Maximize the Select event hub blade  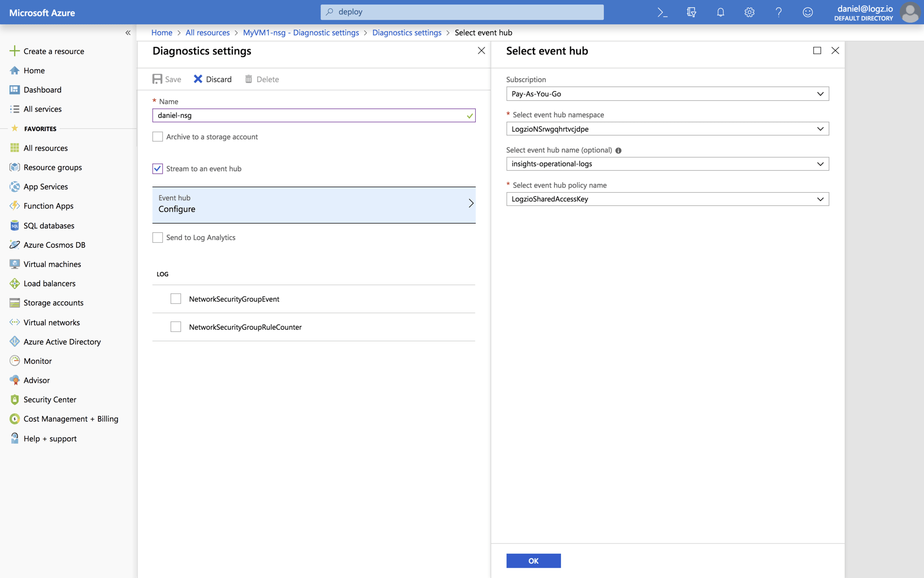coord(817,51)
